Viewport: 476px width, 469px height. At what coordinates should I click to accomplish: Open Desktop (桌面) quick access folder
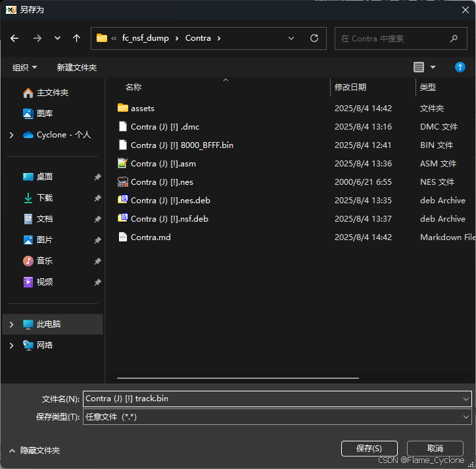coord(38,177)
